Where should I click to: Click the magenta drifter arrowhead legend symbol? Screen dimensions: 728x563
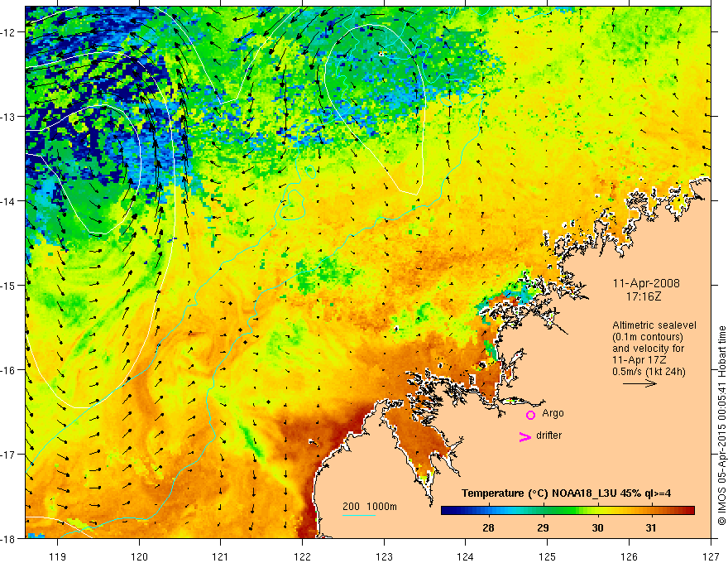coord(525,437)
